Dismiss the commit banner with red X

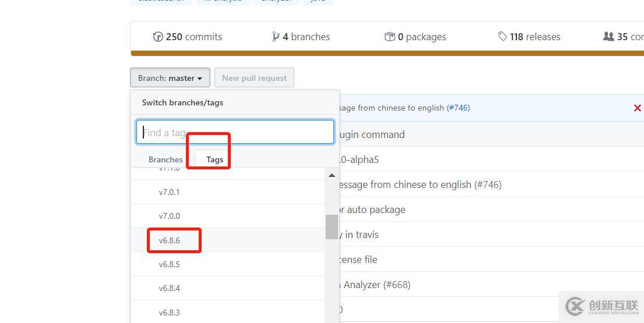(x=638, y=108)
